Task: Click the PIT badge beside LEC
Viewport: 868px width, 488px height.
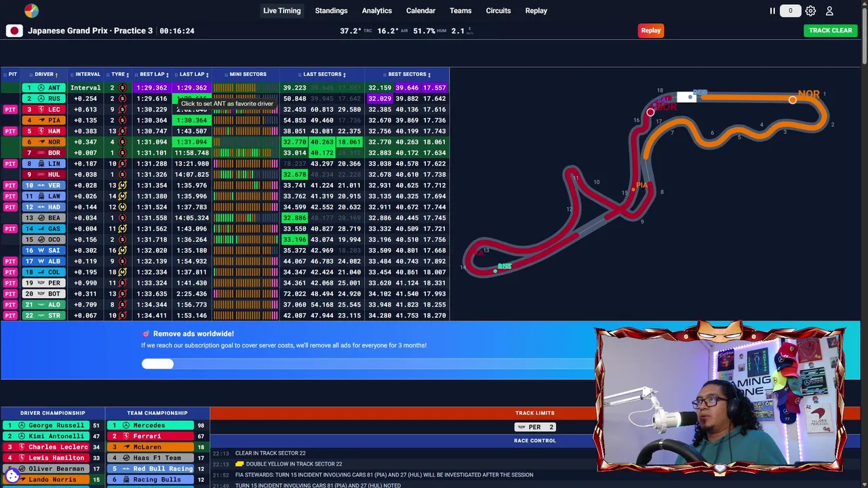Action: tap(10, 109)
